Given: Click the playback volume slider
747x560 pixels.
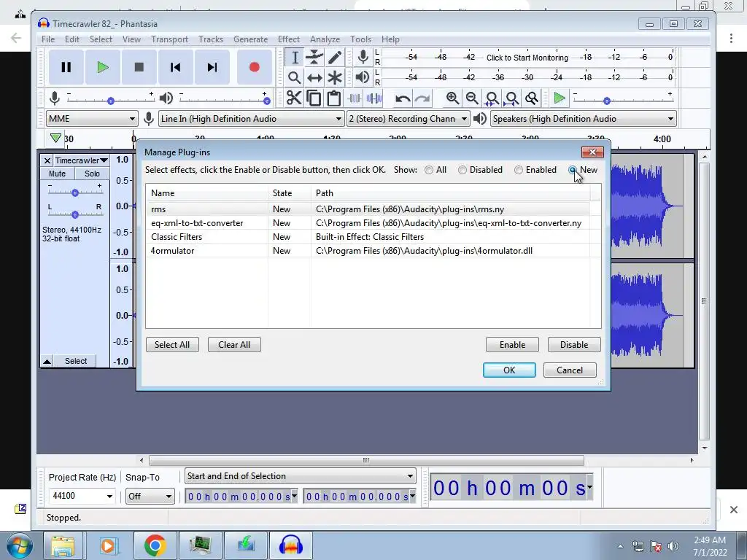Looking at the screenshot, I should tap(223, 99).
